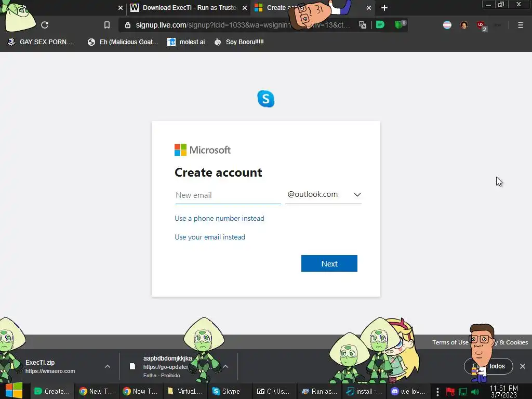Image resolution: width=532 pixels, height=399 pixels.
Task: Click the green chat extension icon in address bar
Action: pyautogui.click(x=380, y=25)
